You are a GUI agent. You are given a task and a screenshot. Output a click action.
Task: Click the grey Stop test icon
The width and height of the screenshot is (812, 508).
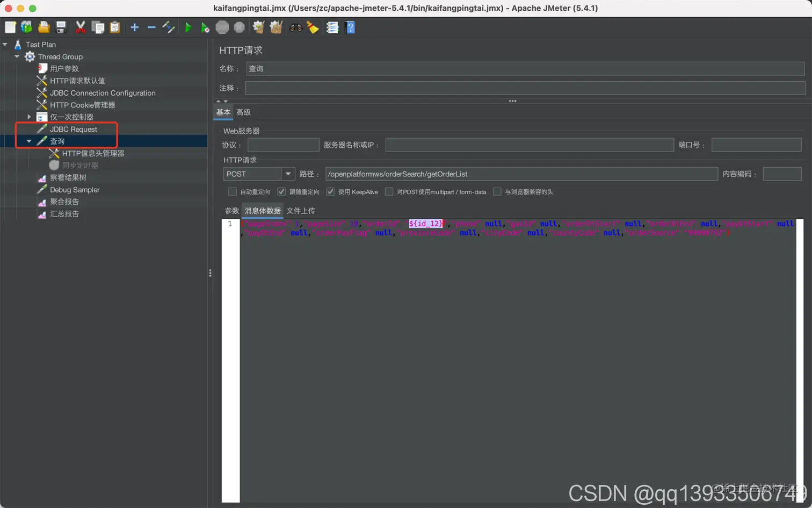pyautogui.click(x=222, y=27)
